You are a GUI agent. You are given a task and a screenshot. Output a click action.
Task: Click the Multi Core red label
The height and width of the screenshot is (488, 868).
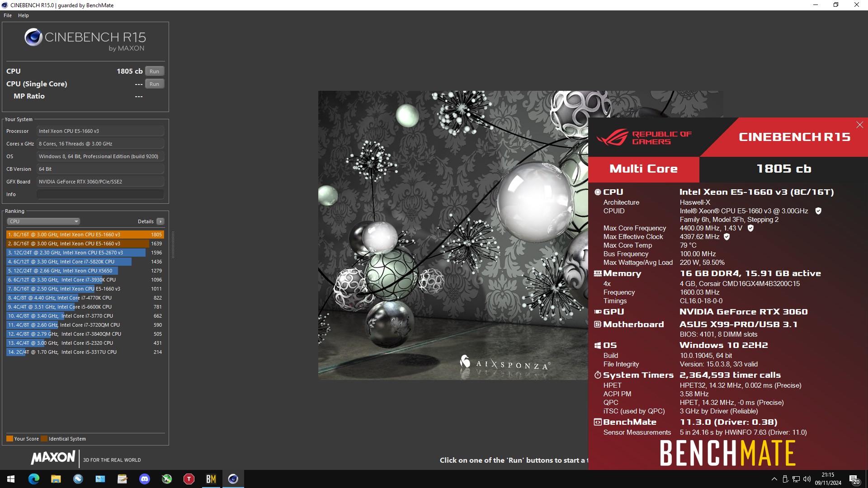[643, 169]
